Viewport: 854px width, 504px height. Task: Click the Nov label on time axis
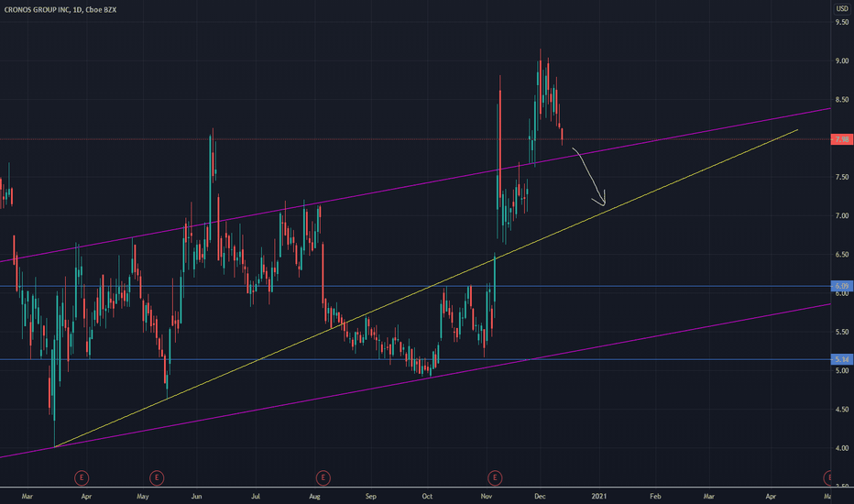487,497
